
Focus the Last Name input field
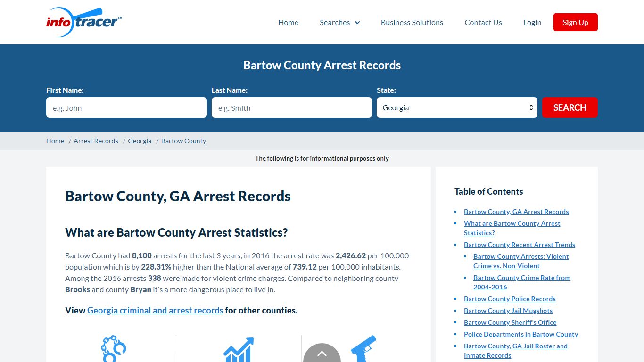tap(292, 107)
